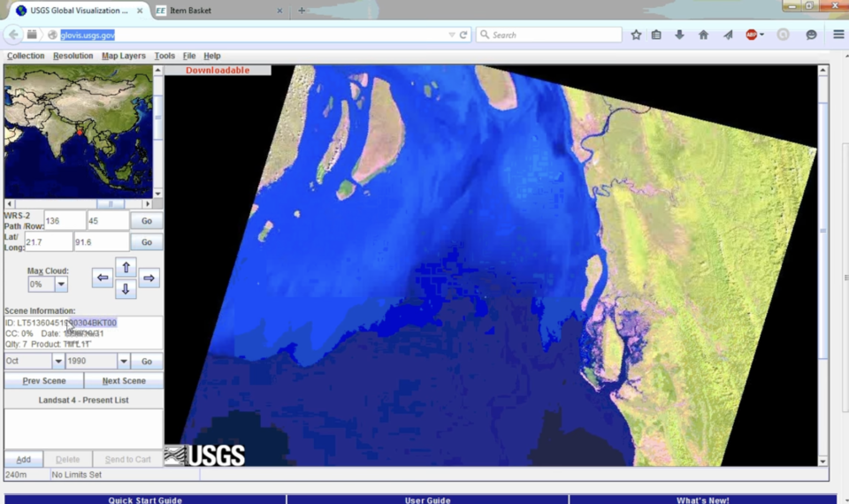Image resolution: width=849 pixels, height=504 pixels.
Task: Click the Prev Scene button
Action: (44, 380)
